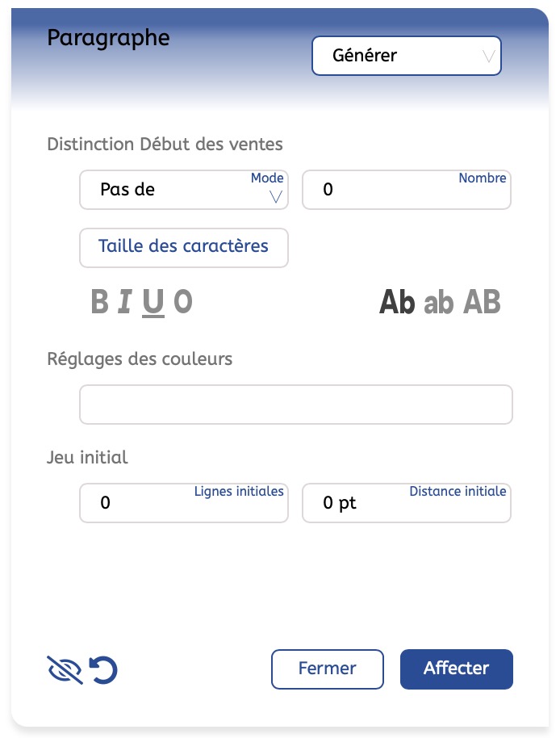
Task: Open the Mode 'Pas de' dropdown
Action: point(184,190)
